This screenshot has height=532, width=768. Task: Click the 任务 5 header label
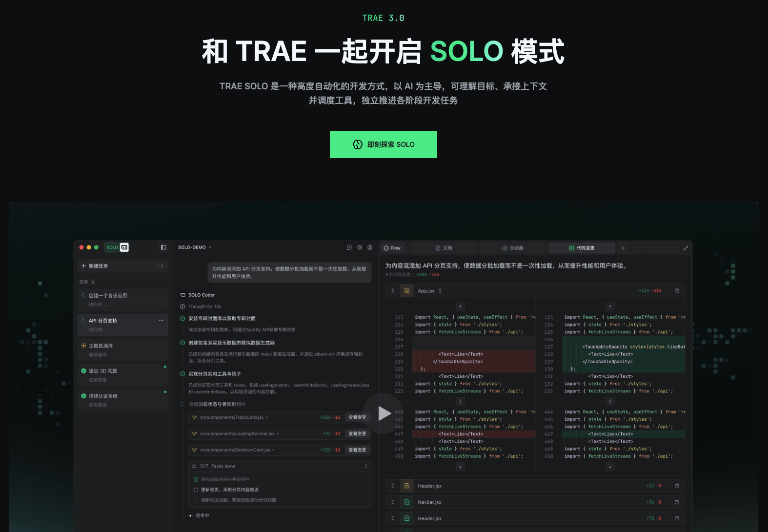tap(87, 282)
